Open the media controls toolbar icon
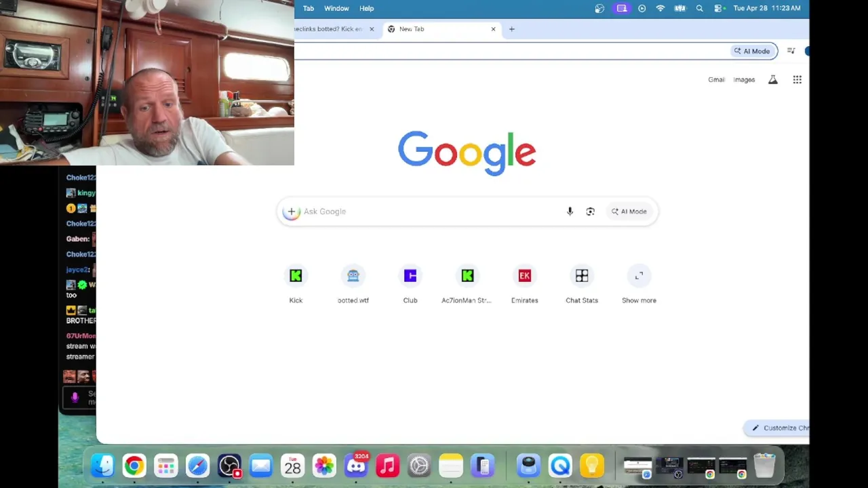 pos(791,51)
